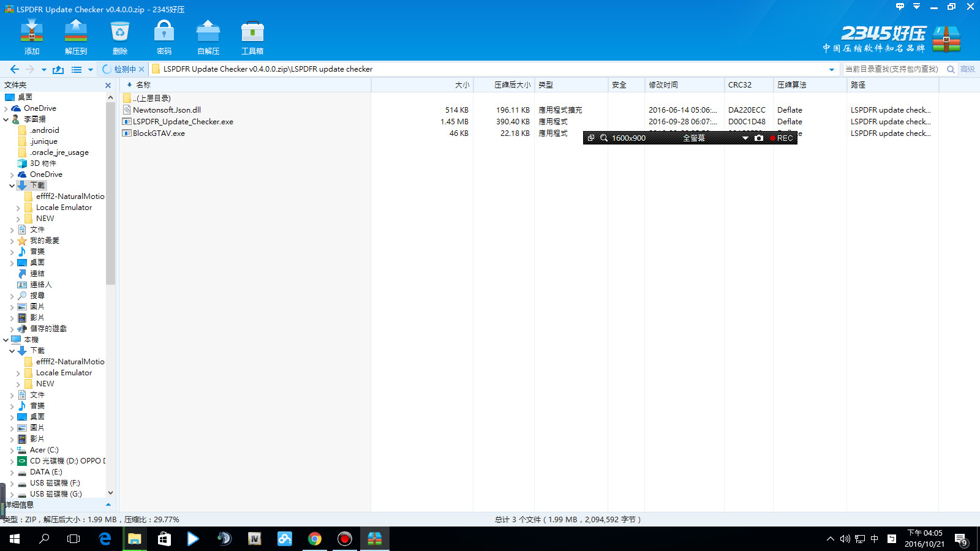Click the back navigation arrow
Screen dimensions: 980x551
click(15, 69)
